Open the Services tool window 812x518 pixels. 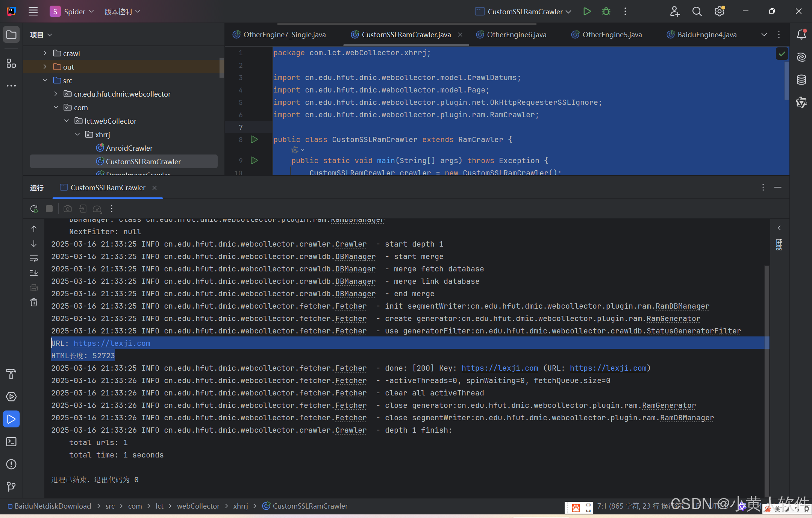pyautogui.click(x=11, y=397)
